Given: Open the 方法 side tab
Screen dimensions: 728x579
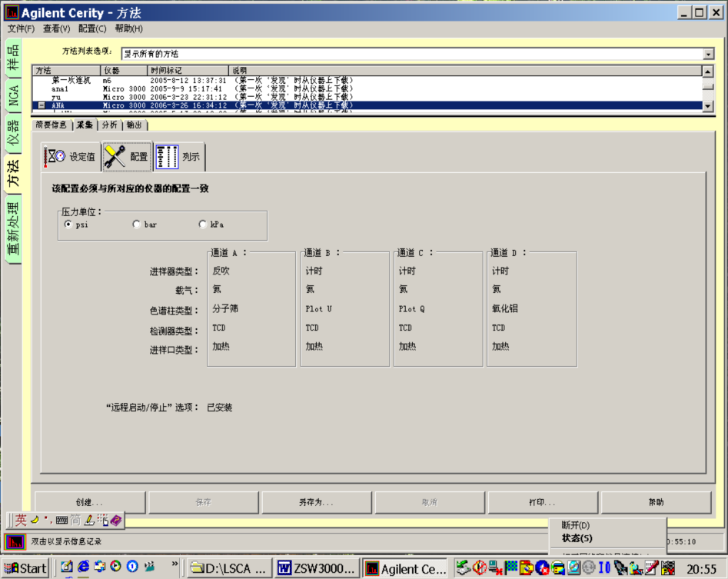Looking at the screenshot, I should 13,173.
